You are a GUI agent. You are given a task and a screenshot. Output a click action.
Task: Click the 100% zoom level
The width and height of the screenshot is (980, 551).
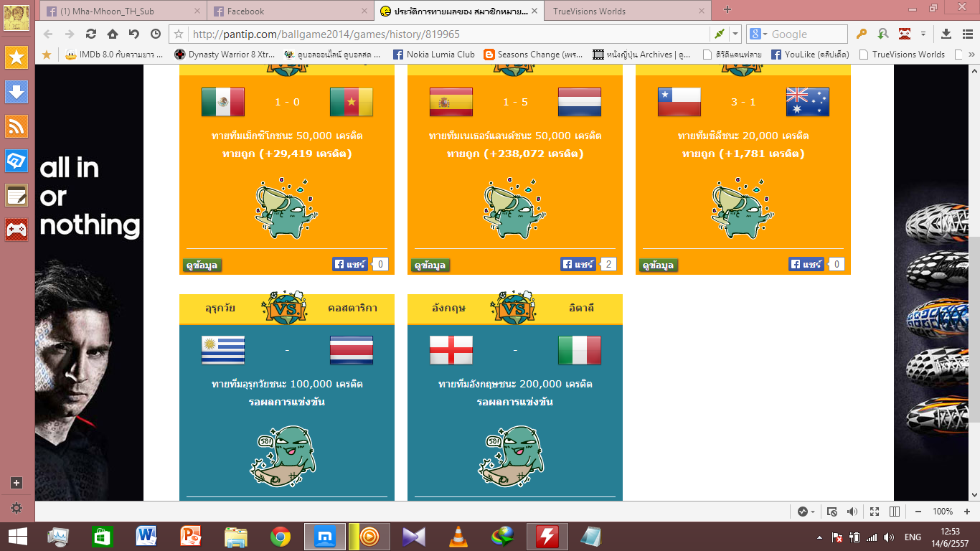pos(943,512)
